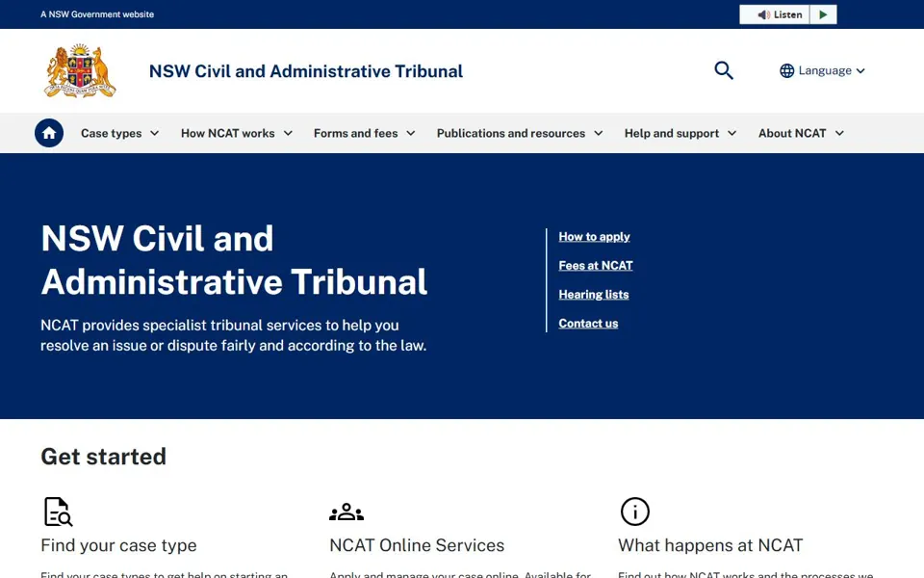Open the About NCAT menu
924x578 pixels.
click(x=801, y=133)
